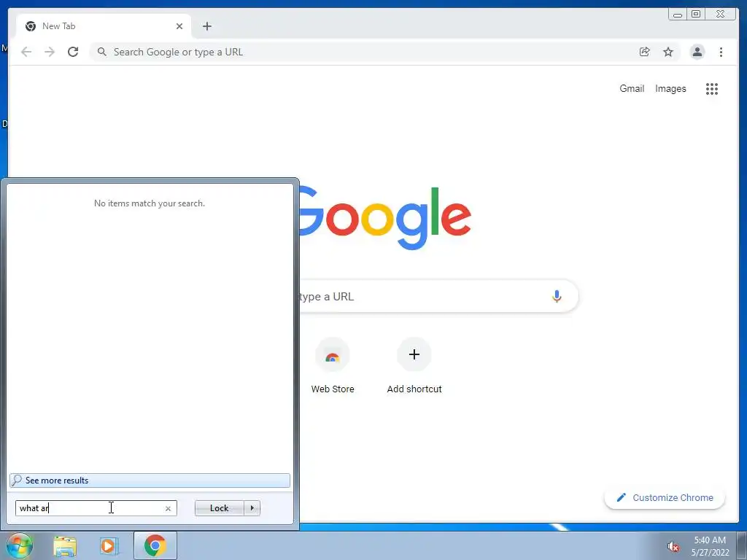Open Windows Media Player from taskbar
This screenshot has width=747, height=560.
click(109, 546)
